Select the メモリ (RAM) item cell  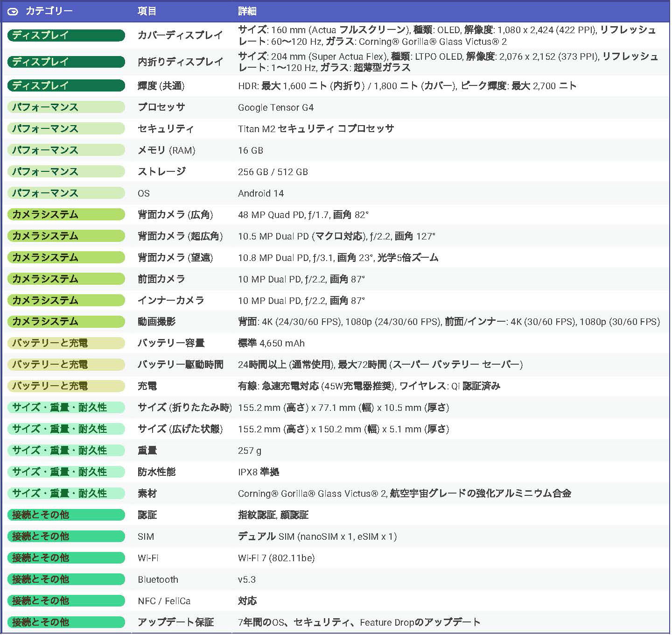point(167,150)
